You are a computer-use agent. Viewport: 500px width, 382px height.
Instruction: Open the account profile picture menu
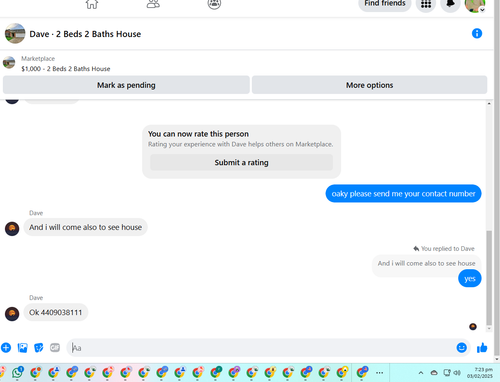tap(475, 5)
